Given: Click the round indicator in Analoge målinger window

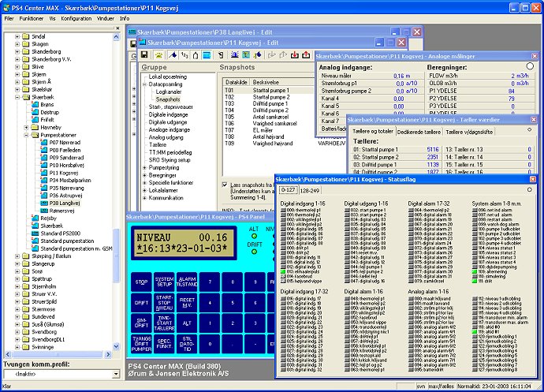Looking at the screenshot, I should click(530, 66).
